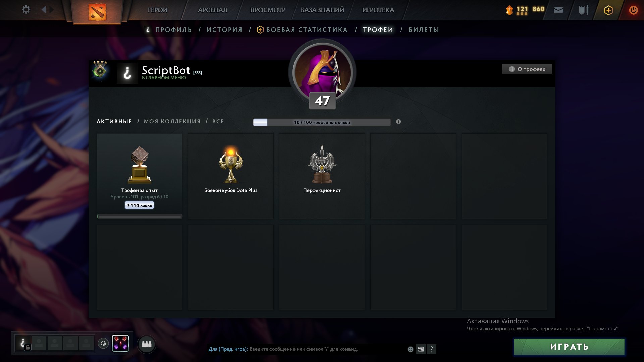
Task: Click the trophy points progress bar
Action: 322,122
